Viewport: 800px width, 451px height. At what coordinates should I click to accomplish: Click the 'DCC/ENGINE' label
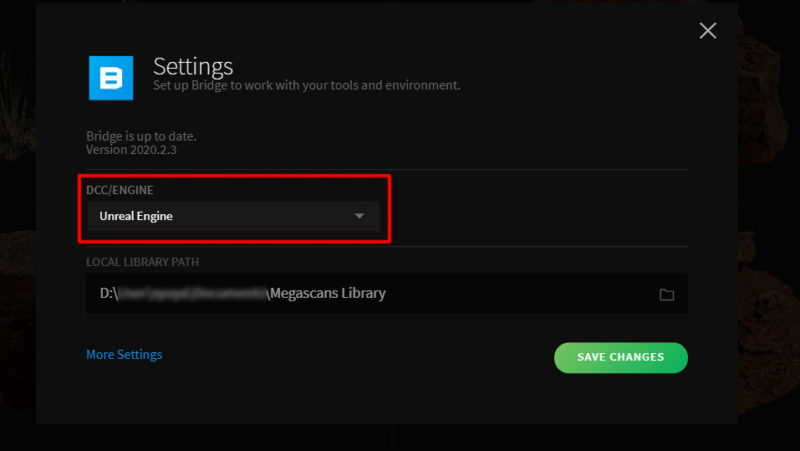[119, 190]
